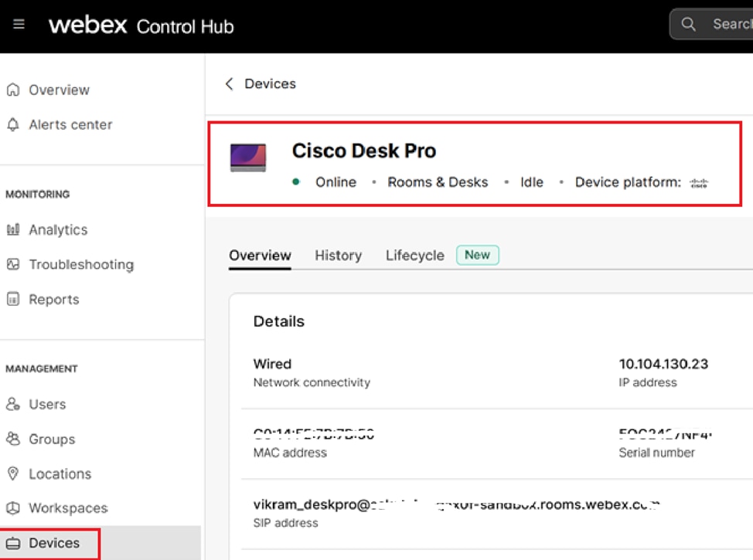Click the Overview home icon in sidebar
Image resolution: width=753 pixels, height=560 pixels.
pyautogui.click(x=13, y=90)
